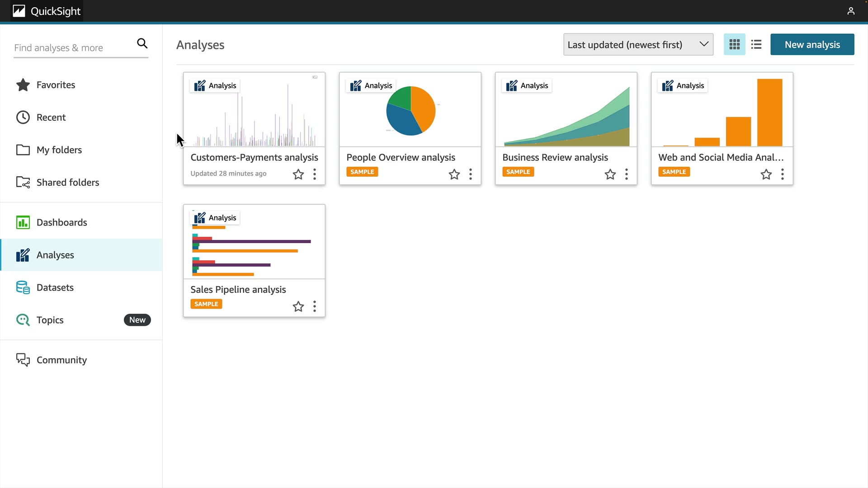Switch to grid view layout

[734, 44]
